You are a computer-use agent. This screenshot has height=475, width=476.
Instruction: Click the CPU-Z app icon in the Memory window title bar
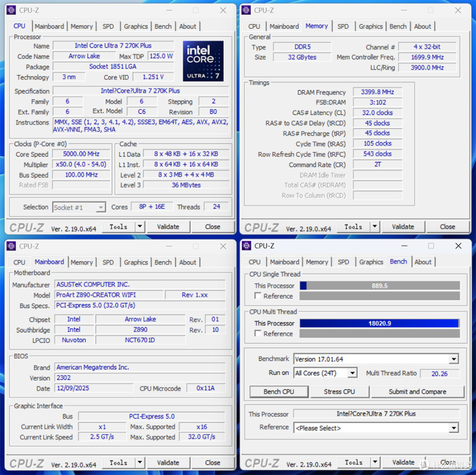point(246,10)
